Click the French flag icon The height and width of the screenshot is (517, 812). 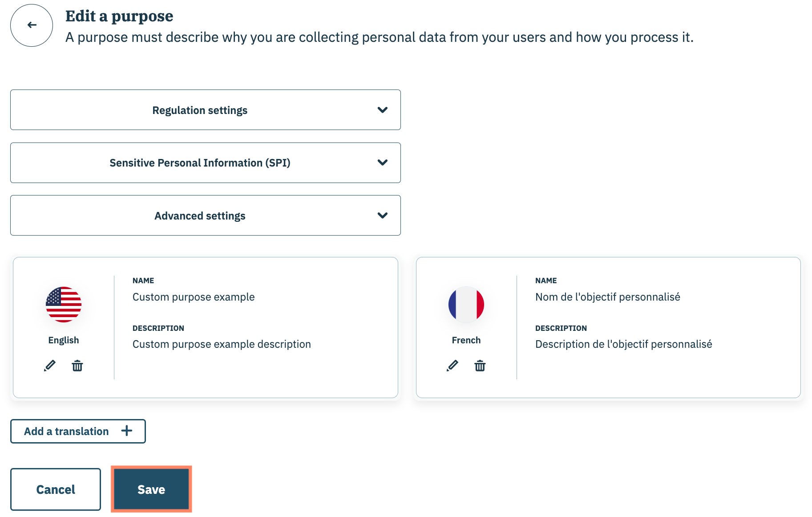(466, 305)
